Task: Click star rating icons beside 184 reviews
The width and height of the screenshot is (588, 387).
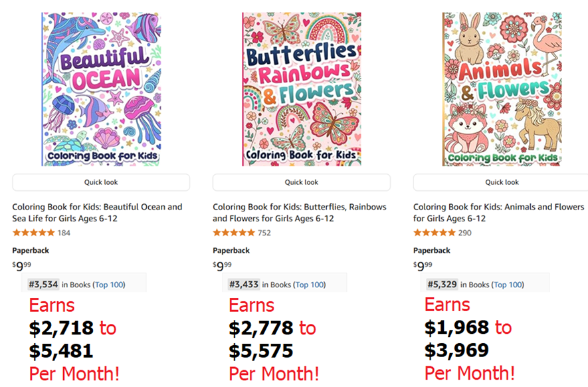Action: (33, 233)
